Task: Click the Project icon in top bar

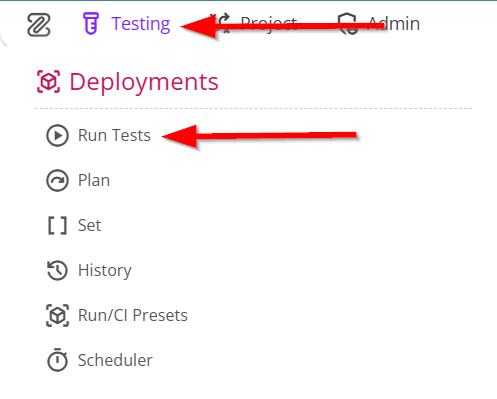Action: pos(223,23)
